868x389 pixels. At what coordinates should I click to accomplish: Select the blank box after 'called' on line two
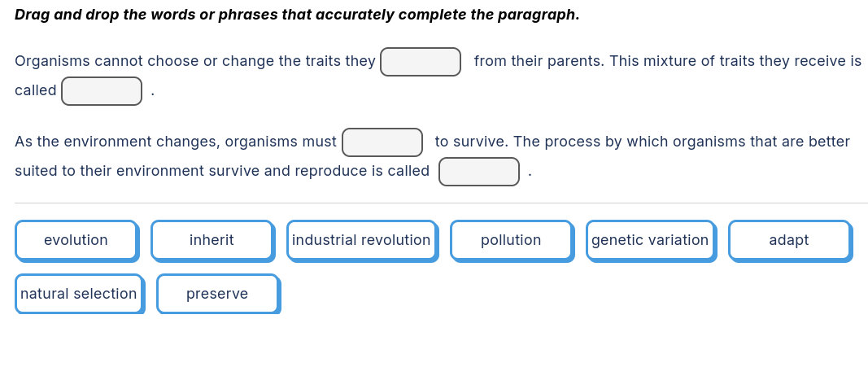click(x=102, y=91)
